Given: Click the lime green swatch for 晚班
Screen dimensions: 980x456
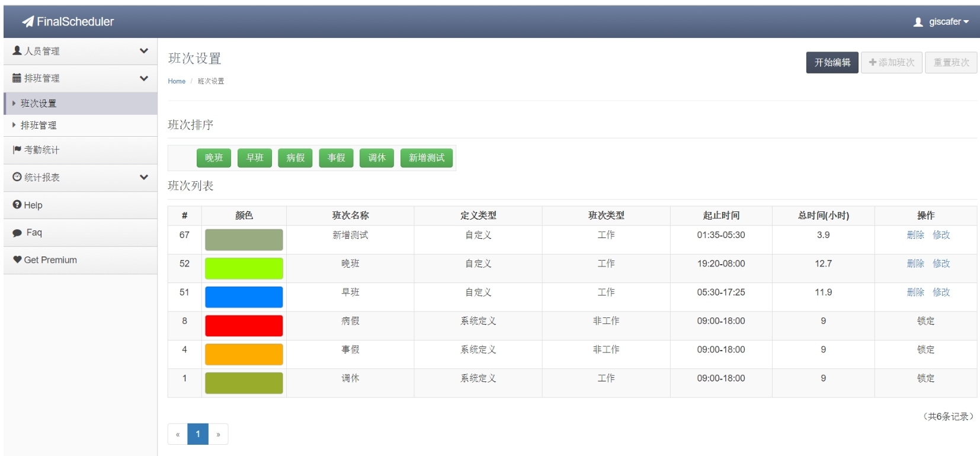Looking at the screenshot, I should pos(244,268).
